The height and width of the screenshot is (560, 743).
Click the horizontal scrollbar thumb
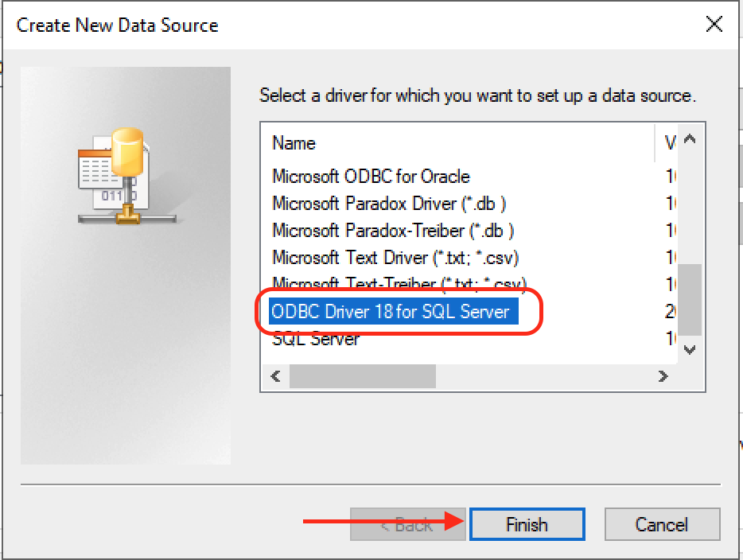[x=362, y=376]
